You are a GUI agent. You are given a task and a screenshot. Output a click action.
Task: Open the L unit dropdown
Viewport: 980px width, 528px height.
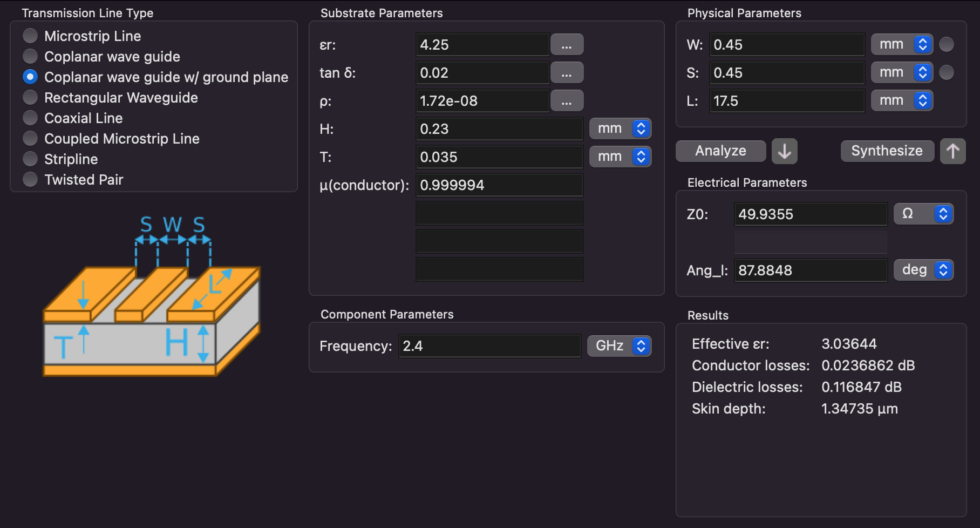902,101
